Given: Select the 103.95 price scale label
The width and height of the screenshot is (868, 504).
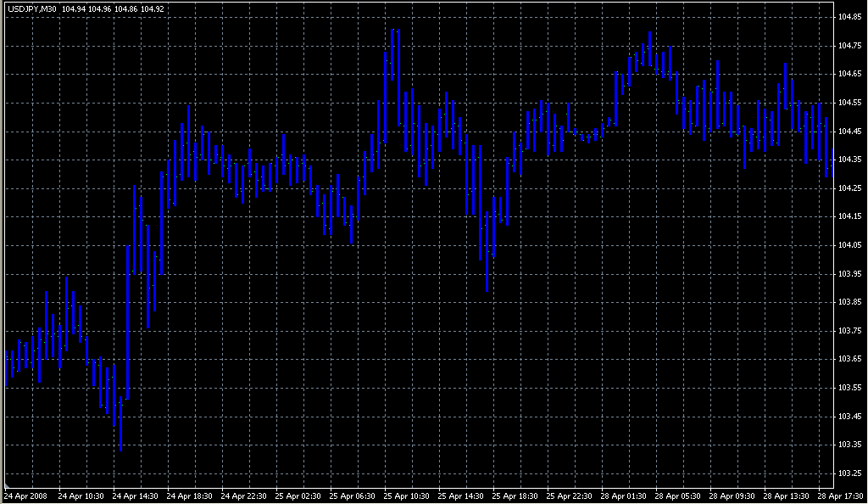Looking at the screenshot, I should point(849,273).
